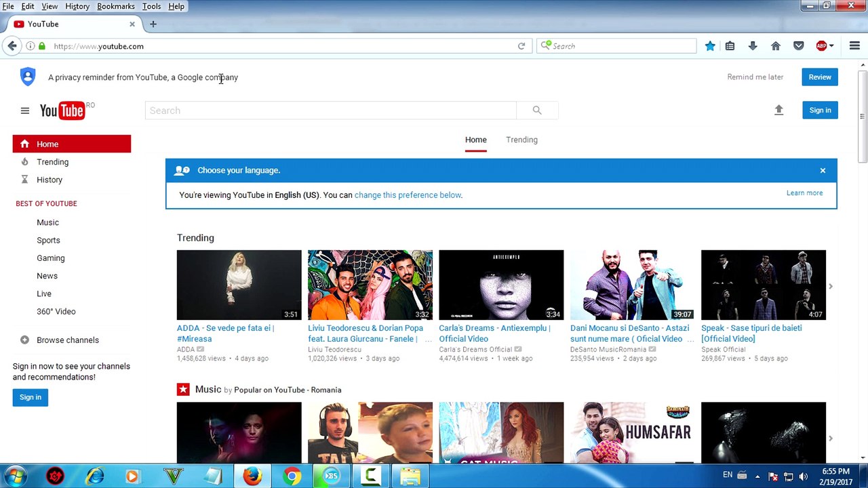Screen dimensions: 868x488
Task: Bookmark page with the star icon
Action: click(710, 46)
